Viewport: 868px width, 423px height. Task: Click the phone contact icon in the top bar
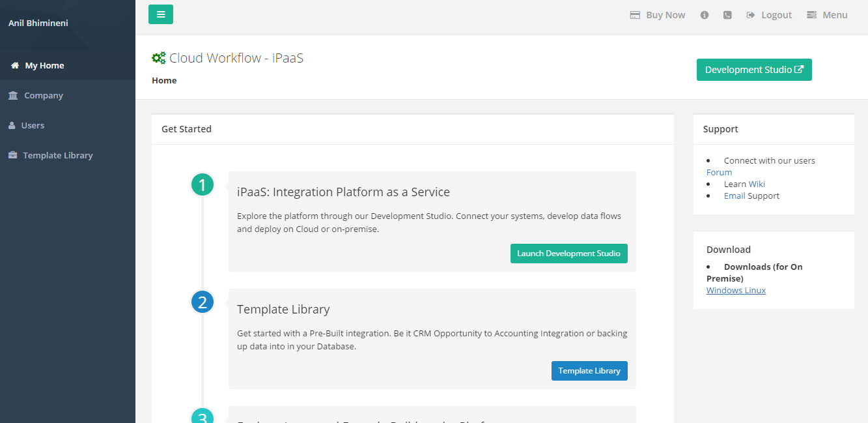click(x=727, y=14)
